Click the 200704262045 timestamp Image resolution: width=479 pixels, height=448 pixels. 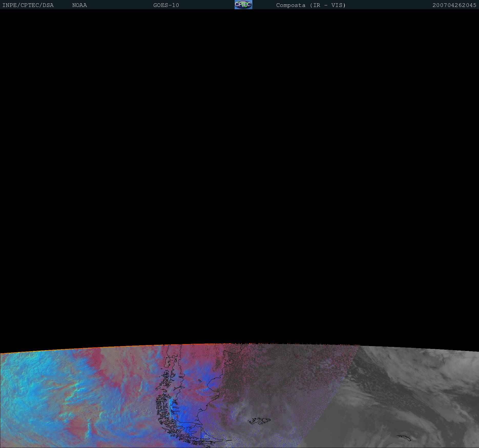click(454, 5)
